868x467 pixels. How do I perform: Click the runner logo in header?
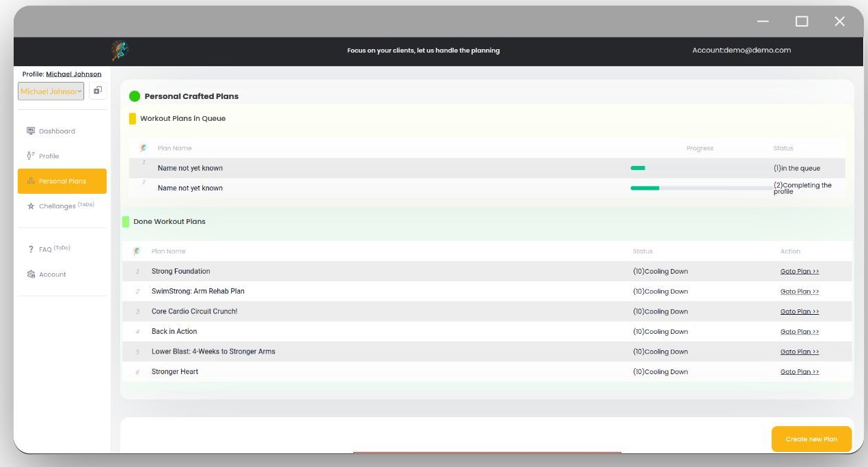120,50
